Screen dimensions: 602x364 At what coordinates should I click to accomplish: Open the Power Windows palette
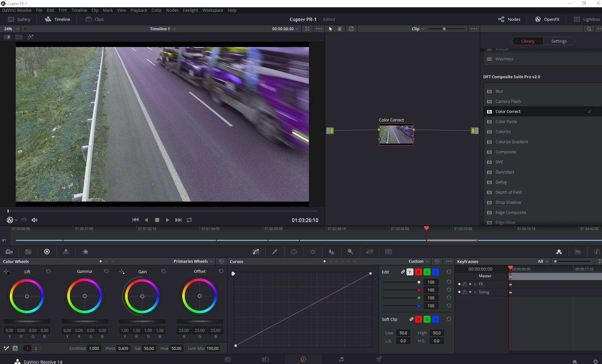point(294,252)
